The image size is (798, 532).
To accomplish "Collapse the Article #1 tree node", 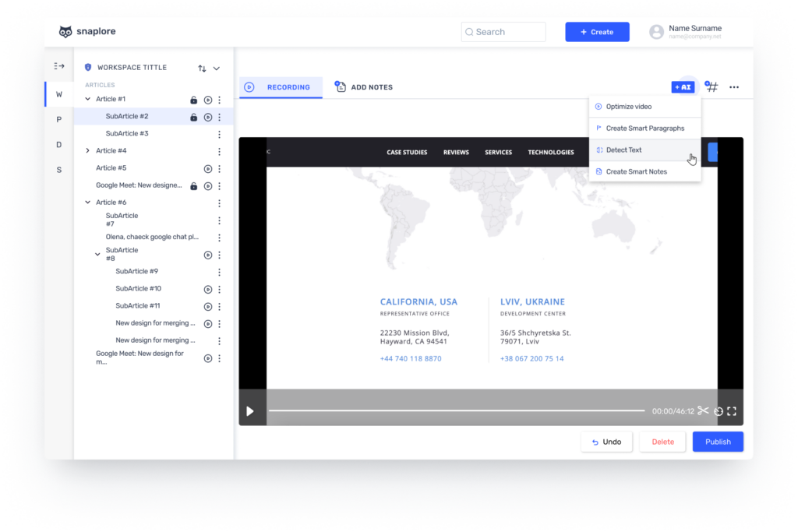I will click(x=87, y=99).
